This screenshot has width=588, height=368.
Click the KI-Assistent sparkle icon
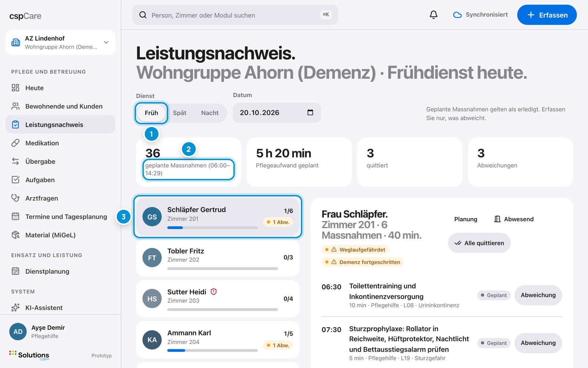click(15, 307)
